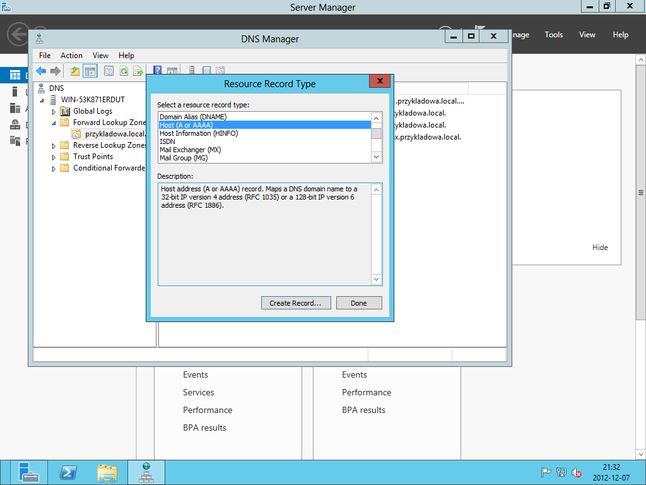Click the Global Logs icon in tree

coord(65,111)
